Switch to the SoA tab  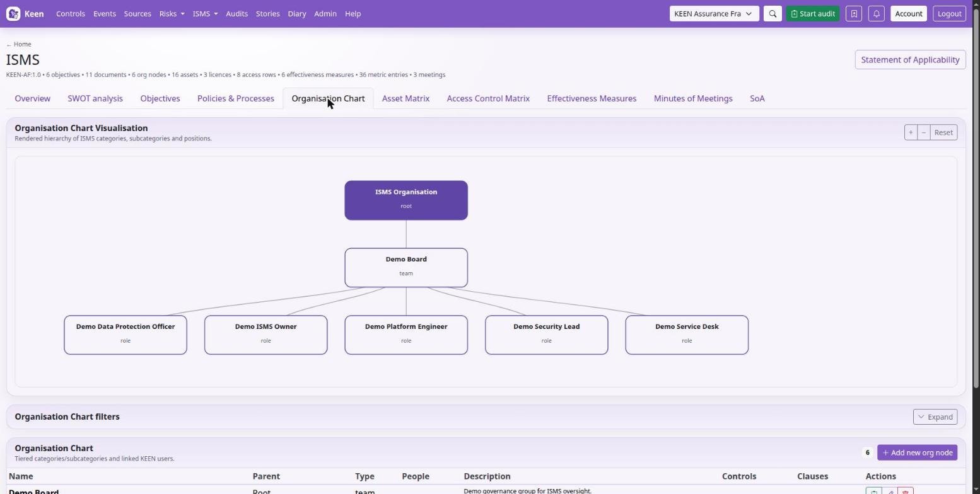pyautogui.click(x=757, y=99)
